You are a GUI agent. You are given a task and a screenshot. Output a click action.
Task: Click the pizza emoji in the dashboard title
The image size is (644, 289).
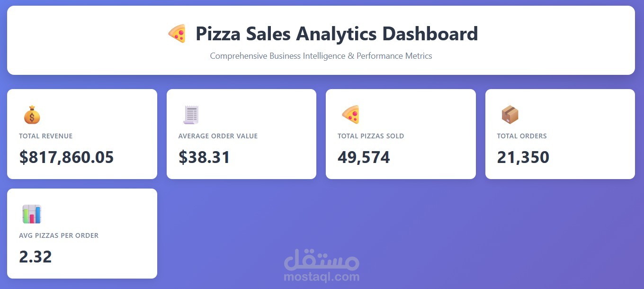pyautogui.click(x=178, y=33)
